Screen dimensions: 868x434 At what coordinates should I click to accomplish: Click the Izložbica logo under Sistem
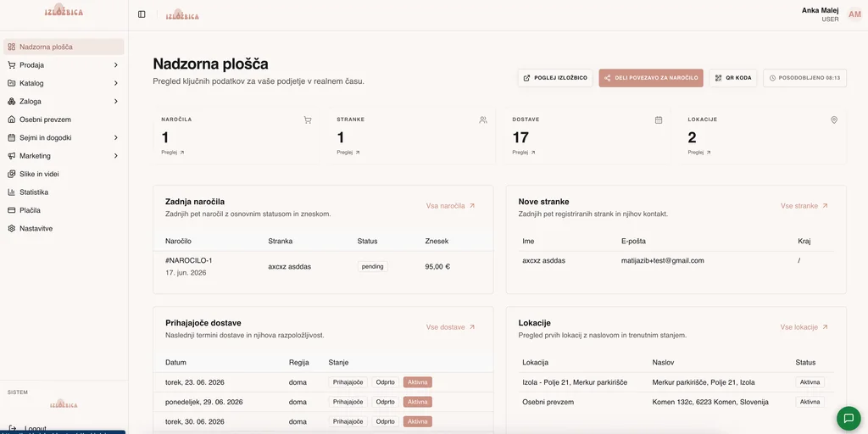point(64,403)
